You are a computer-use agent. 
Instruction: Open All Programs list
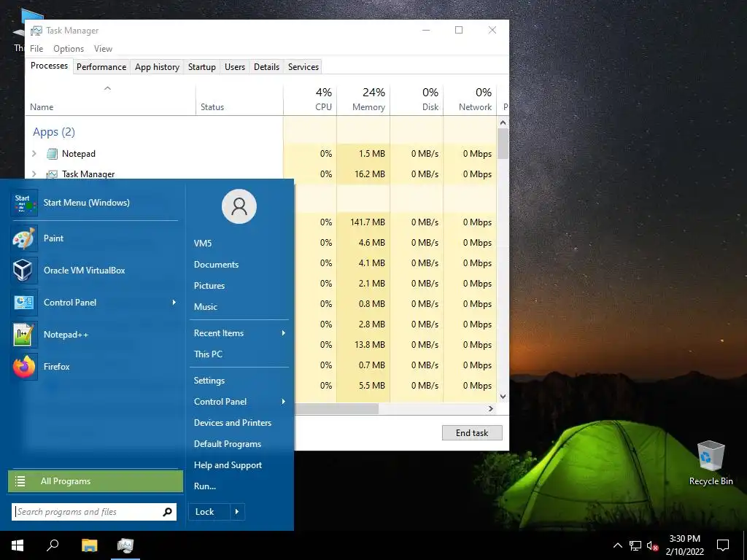(96, 481)
